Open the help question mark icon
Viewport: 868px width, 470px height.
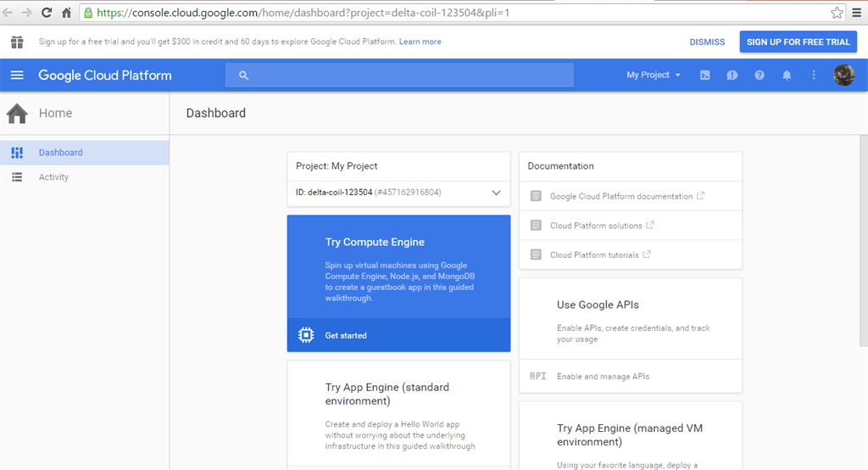click(759, 76)
